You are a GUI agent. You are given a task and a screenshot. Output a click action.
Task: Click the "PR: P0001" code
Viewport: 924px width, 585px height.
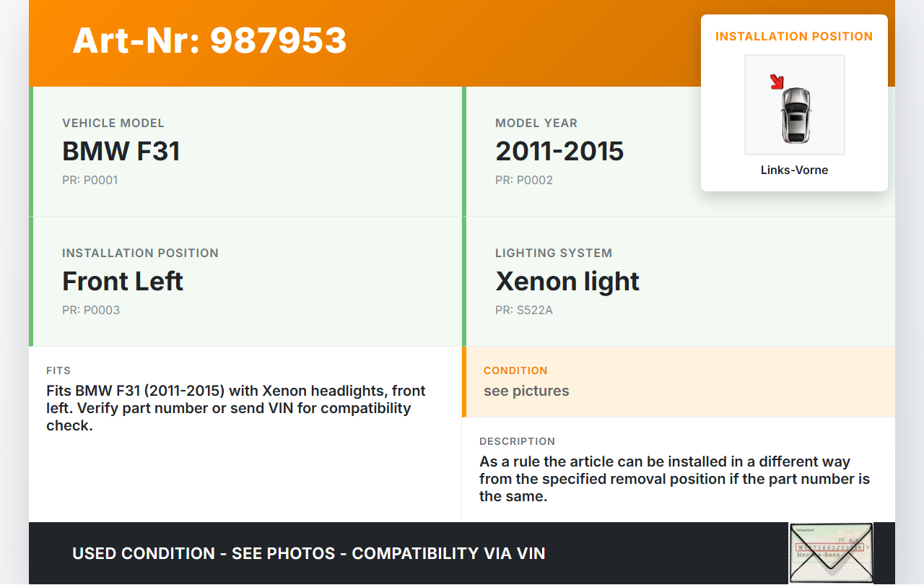(90, 181)
